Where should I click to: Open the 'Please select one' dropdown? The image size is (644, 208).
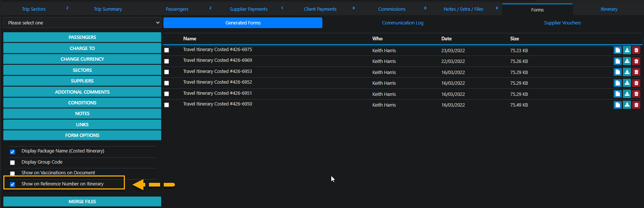82,23
